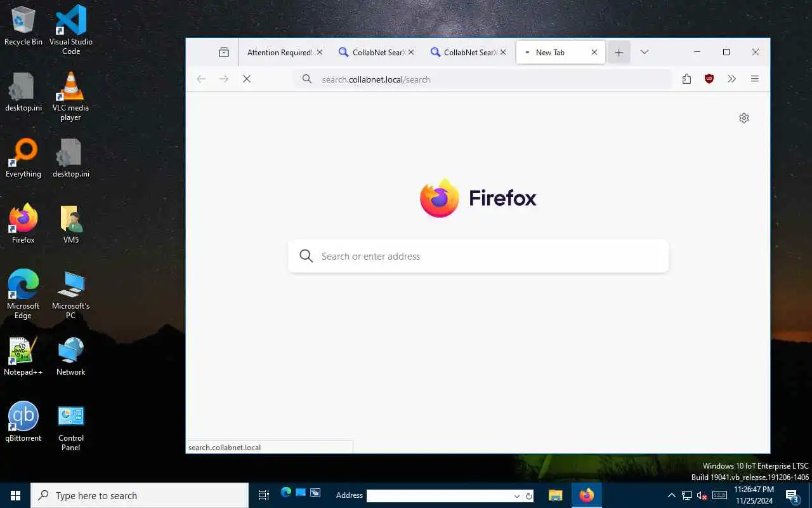Show hidden system tray icons

click(x=672, y=495)
